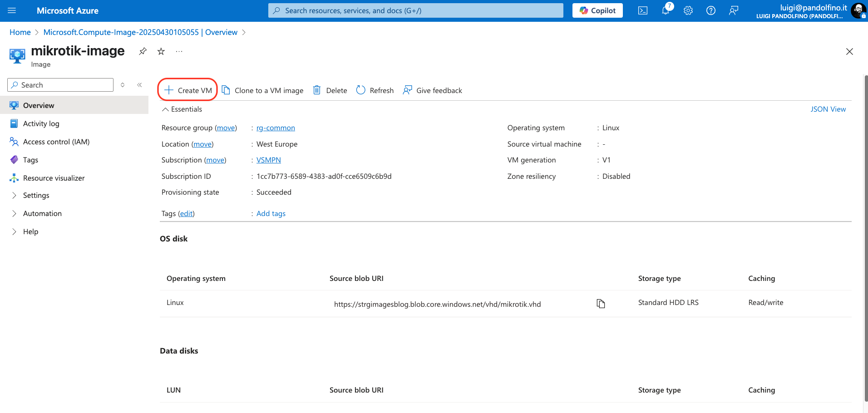868x413 pixels.
Task: Copy the source blob URI to clipboard
Action: point(601,304)
